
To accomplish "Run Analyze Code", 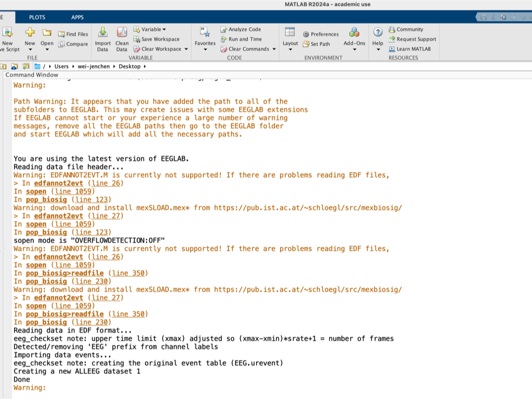I will [x=241, y=29].
